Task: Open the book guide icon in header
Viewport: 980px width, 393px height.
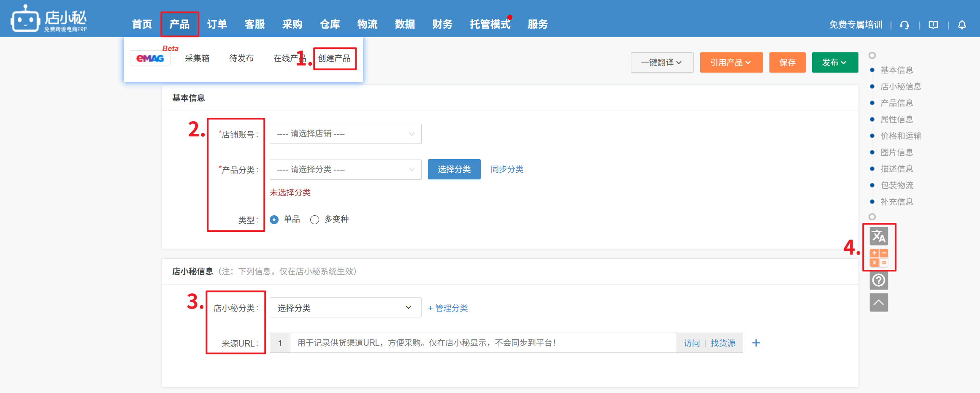Action: [x=933, y=25]
